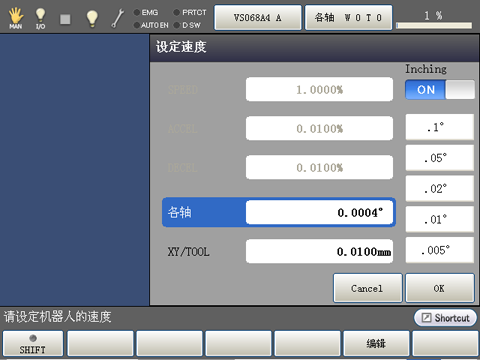The height and width of the screenshot is (360, 480).
Task: Open the I/O lightbulb icon
Action: click(40, 18)
